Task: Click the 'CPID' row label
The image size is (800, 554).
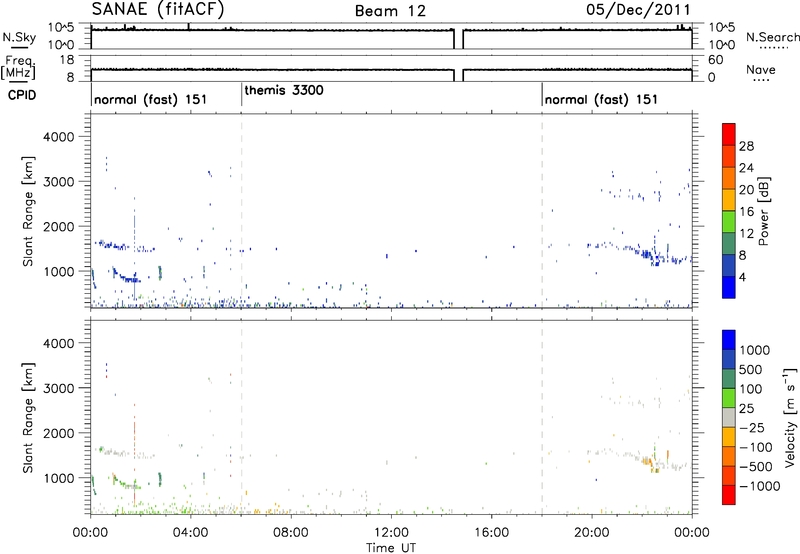Action: [22, 95]
